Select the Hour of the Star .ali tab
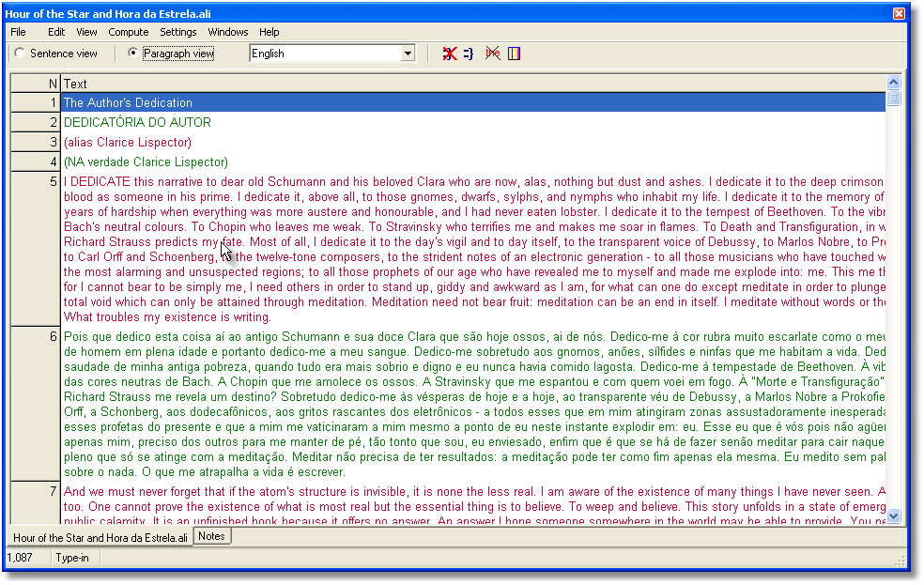924x585 pixels. (99, 537)
